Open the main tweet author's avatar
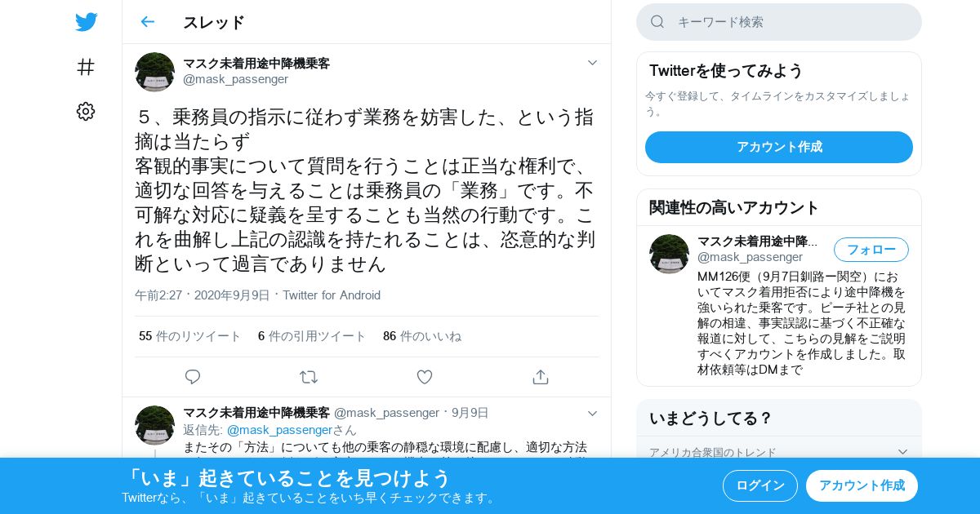This screenshot has height=514, width=980. coord(154,72)
